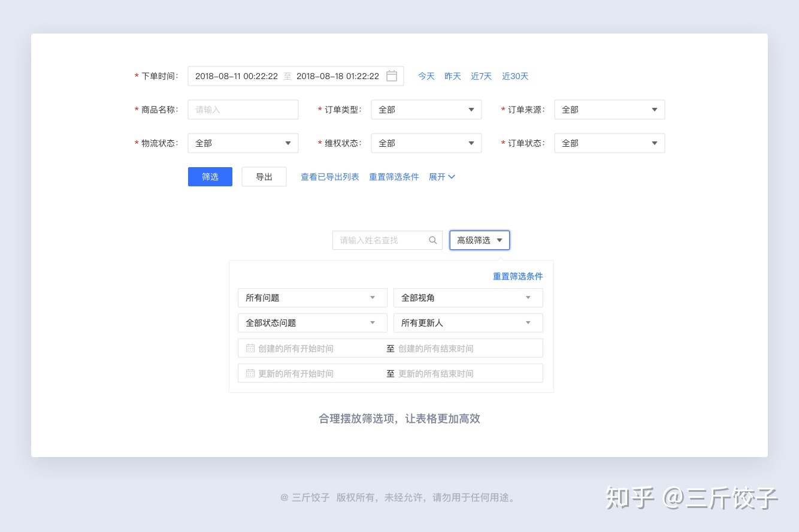
Task: Select the 近7天 quick date range
Action: (482, 76)
